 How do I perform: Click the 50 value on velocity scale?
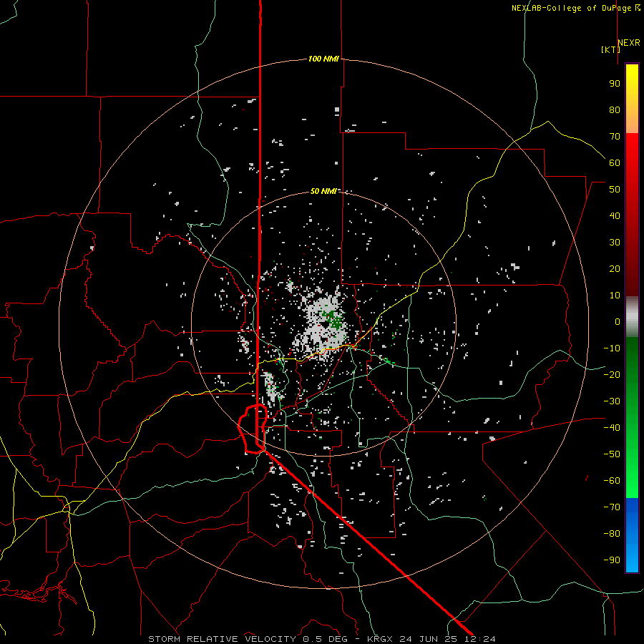point(615,190)
